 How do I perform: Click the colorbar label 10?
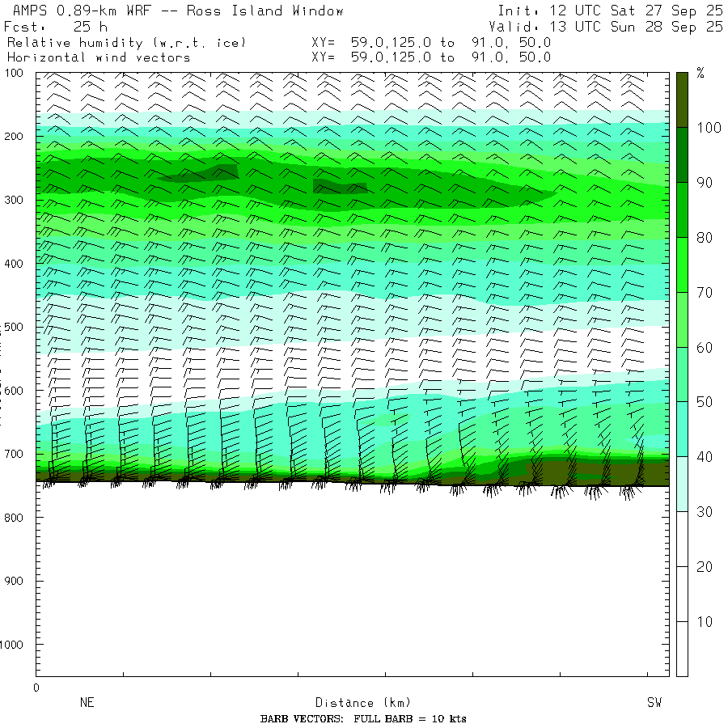pos(705,622)
